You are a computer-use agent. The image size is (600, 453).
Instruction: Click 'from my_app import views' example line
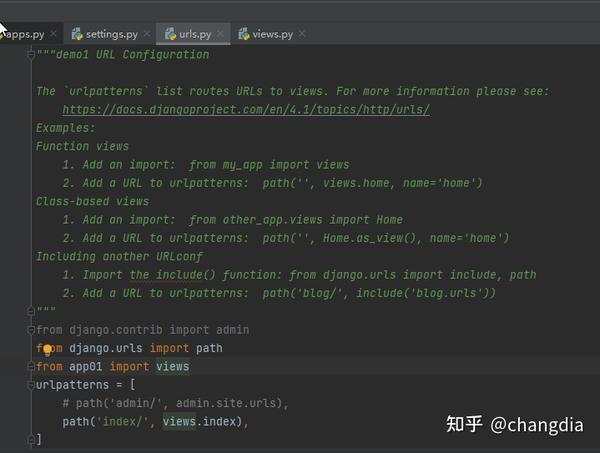tap(269, 165)
